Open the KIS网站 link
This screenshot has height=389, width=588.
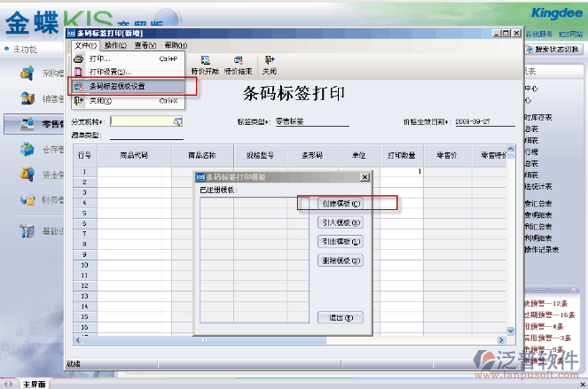pyautogui.click(x=570, y=34)
